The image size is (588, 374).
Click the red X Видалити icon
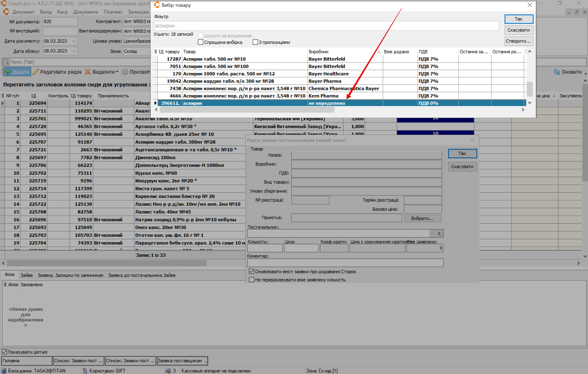88,72
